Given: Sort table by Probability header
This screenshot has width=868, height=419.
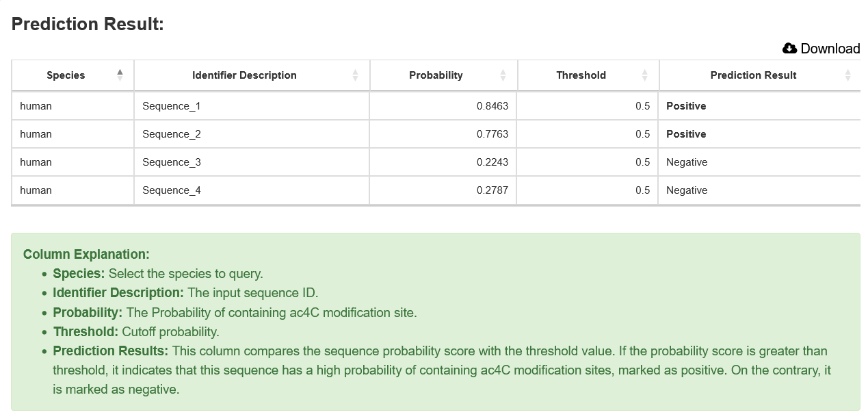Looking at the screenshot, I should [436, 75].
